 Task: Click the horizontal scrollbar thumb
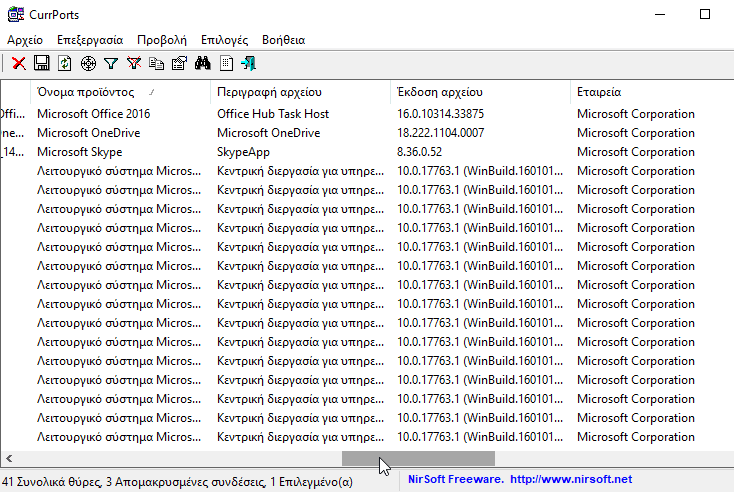(419, 458)
